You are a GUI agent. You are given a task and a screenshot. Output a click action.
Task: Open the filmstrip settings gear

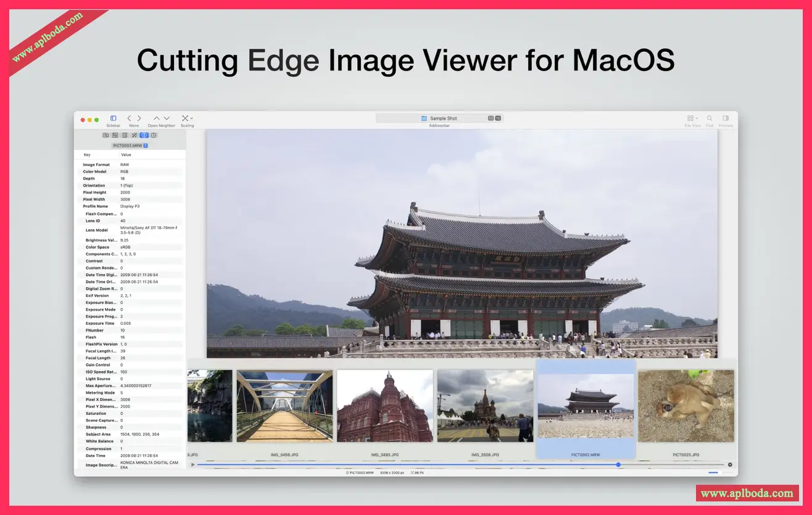[730, 464]
